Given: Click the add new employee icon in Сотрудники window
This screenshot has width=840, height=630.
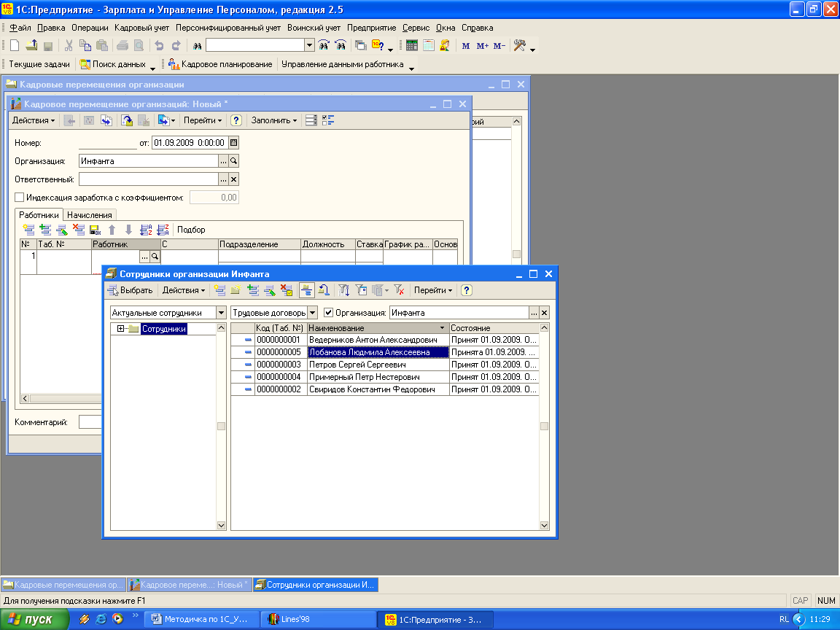Looking at the screenshot, I should [219, 290].
